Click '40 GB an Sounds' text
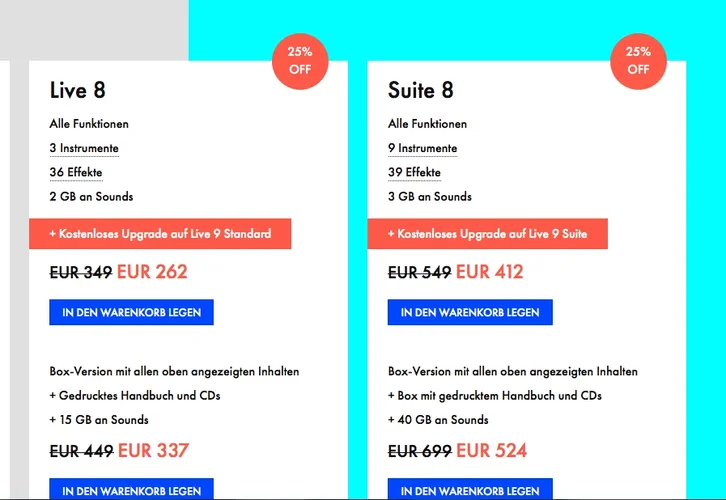This screenshot has height=500, width=726. click(438, 420)
